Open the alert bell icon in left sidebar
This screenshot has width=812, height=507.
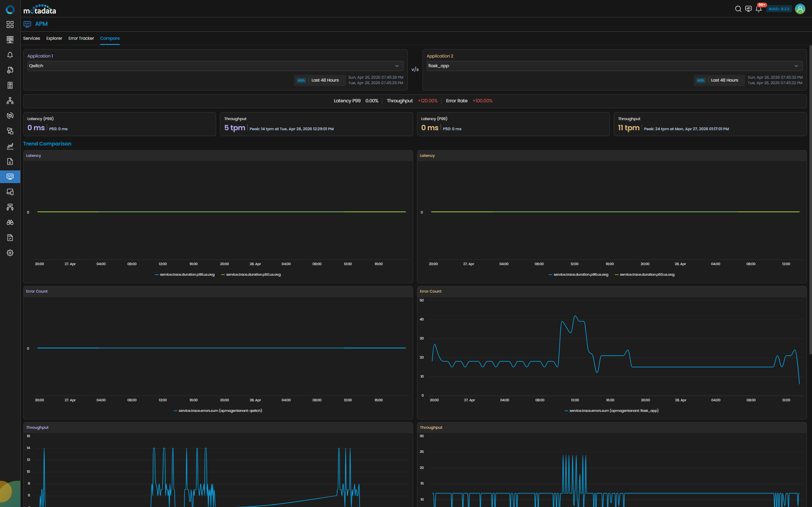pos(10,55)
